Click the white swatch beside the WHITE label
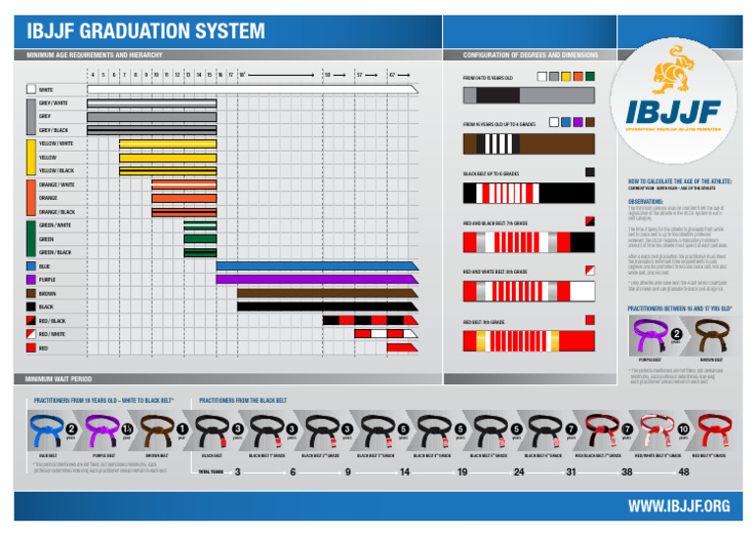This screenshot has height=535, width=756. tap(31, 90)
